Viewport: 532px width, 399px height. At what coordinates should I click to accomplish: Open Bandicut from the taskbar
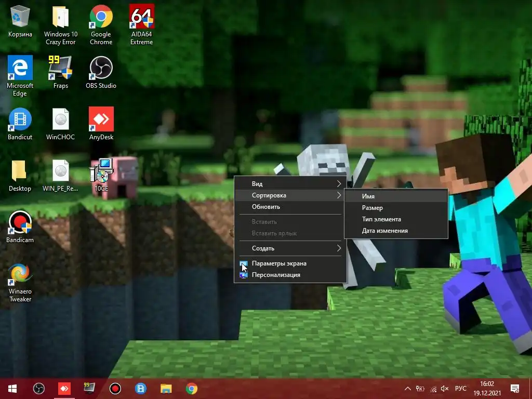pyautogui.click(x=140, y=389)
